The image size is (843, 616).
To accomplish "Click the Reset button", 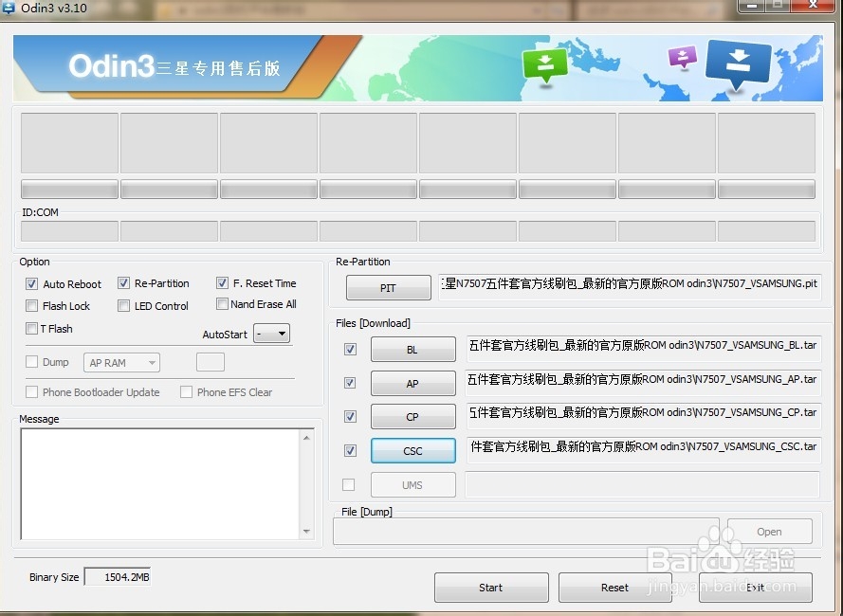I will pyautogui.click(x=614, y=588).
